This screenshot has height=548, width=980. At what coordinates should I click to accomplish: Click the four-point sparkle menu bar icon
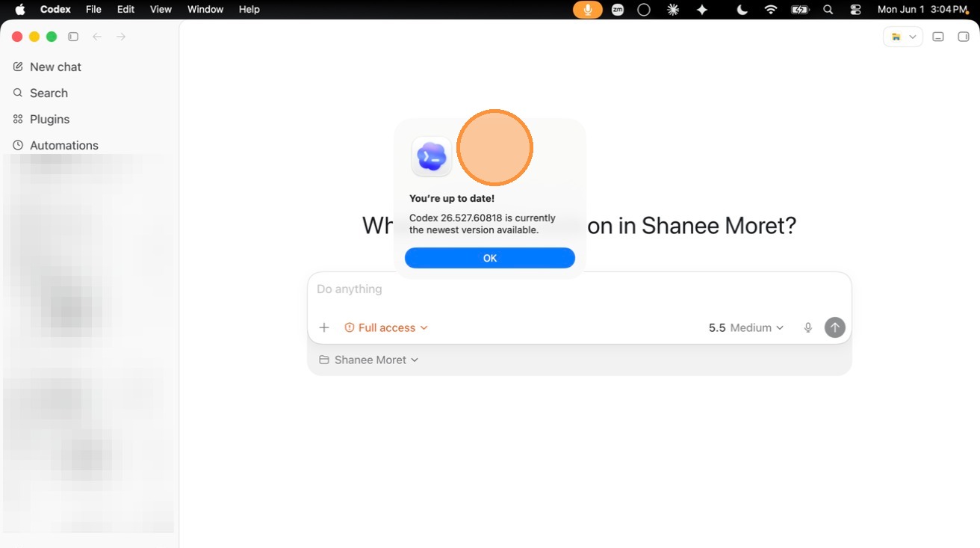(702, 9)
